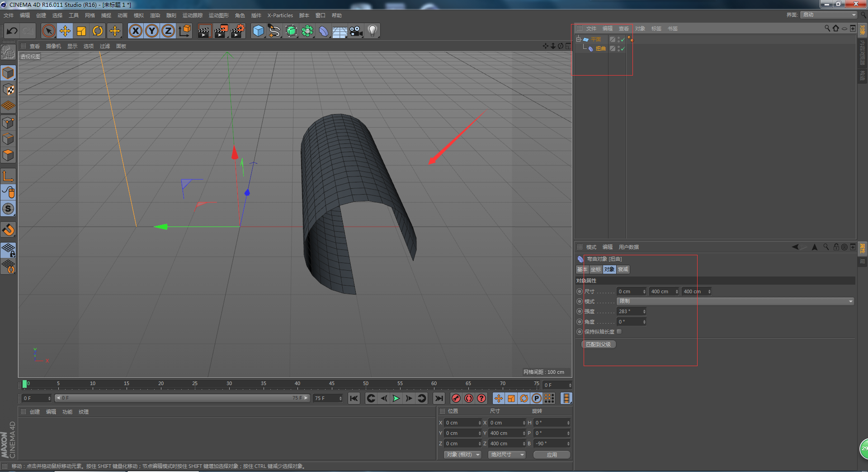Render the current view clapperboard icon
The image size is (868, 472).
(x=204, y=31)
